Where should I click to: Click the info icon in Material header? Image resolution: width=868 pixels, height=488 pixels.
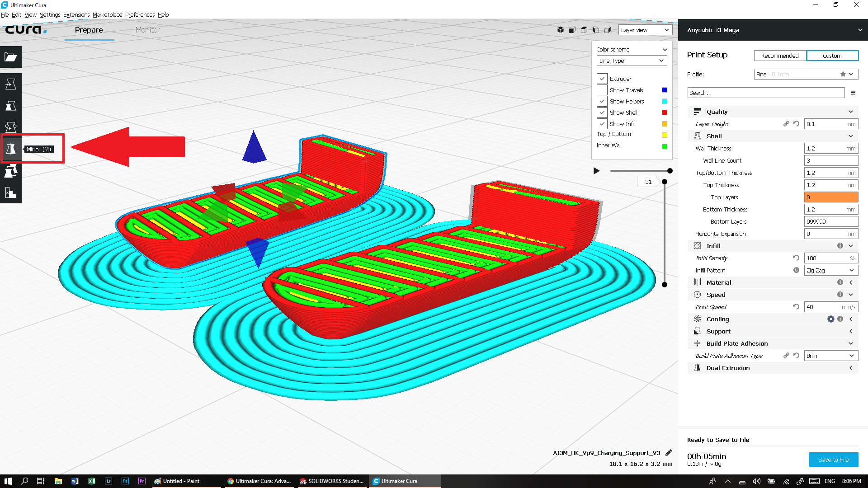(x=840, y=282)
